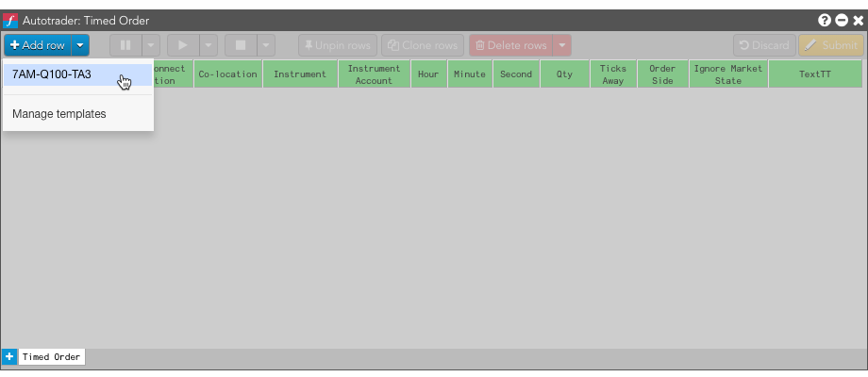Click the pause icon button
Screen dimensions: 868x377
click(125, 45)
